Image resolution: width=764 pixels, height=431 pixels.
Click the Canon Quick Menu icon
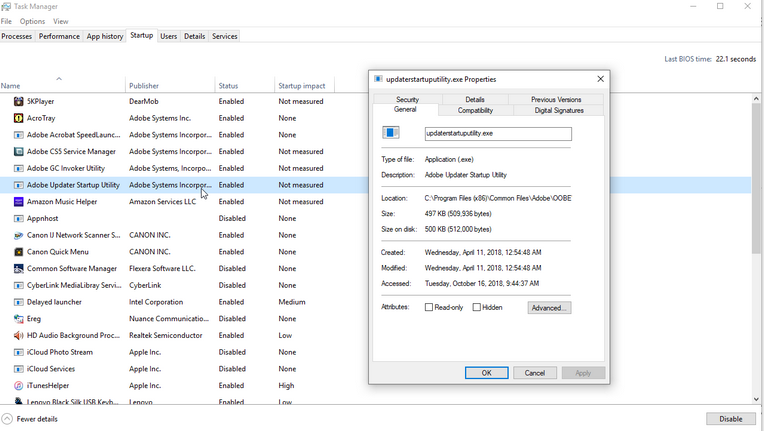(x=19, y=252)
